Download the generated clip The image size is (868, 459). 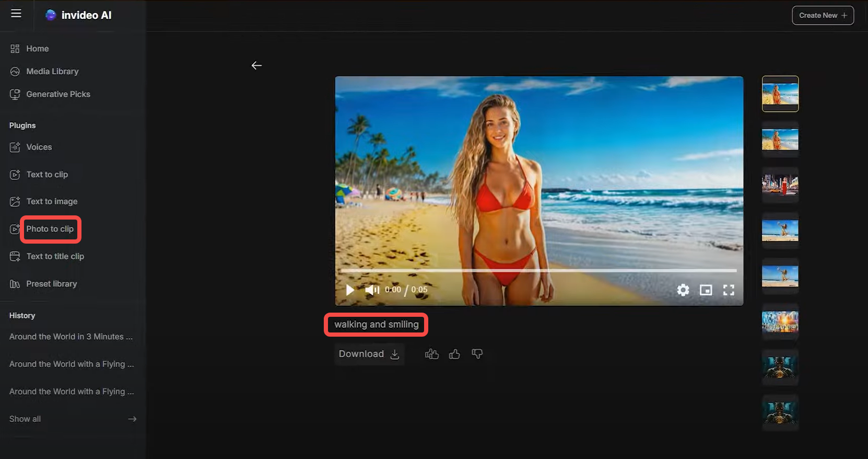click(369, 354)
